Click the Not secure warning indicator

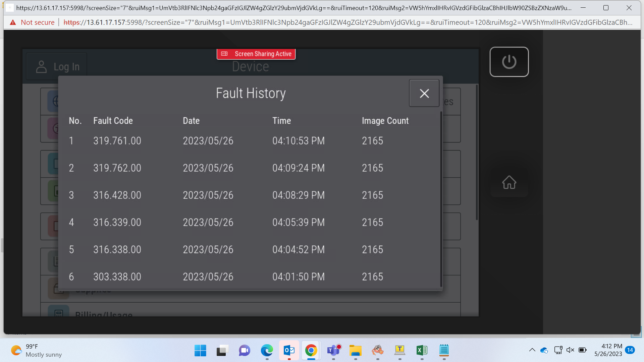pyautogui.click(x=33, y=22)
